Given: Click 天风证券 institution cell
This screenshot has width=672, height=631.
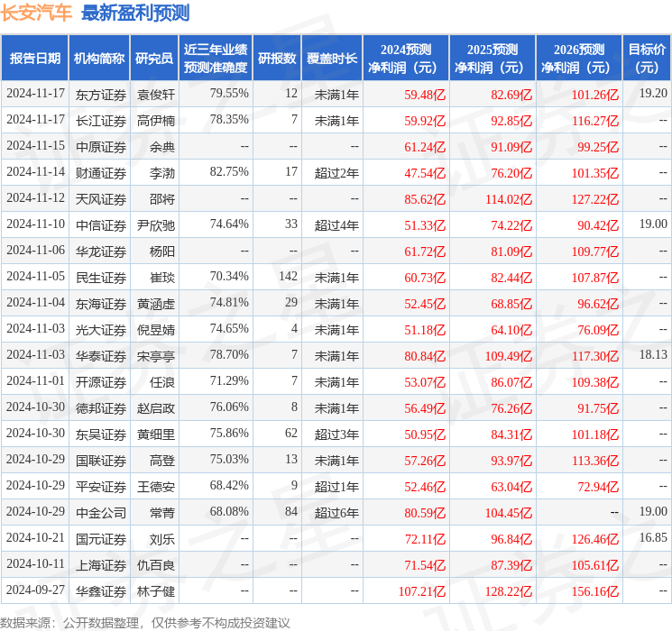Looking at the screenshot, I should click(x=101, y=199).
